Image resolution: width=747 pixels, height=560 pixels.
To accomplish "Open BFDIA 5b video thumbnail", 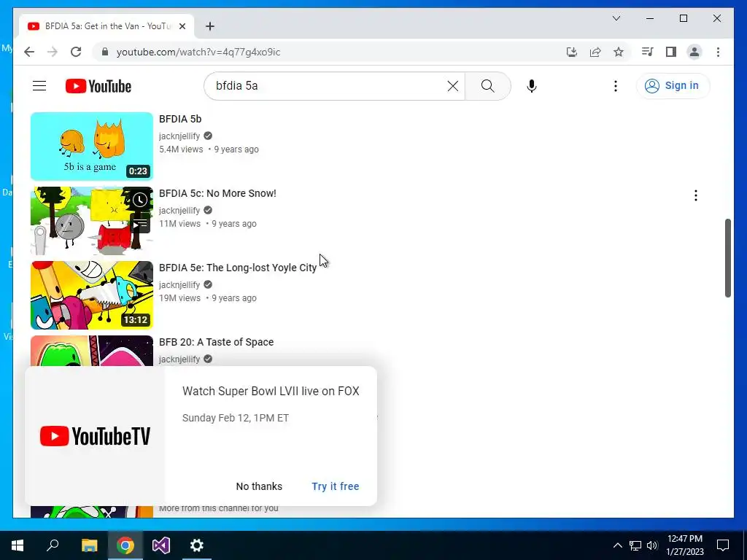I will coord(91,146).
